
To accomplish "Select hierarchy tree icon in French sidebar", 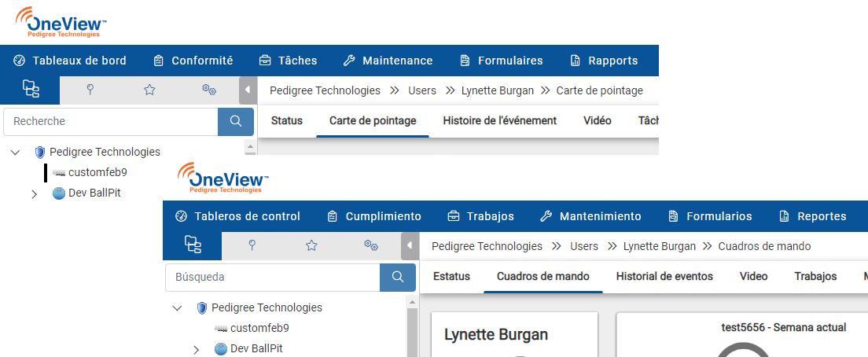I will tap(30, 90).
